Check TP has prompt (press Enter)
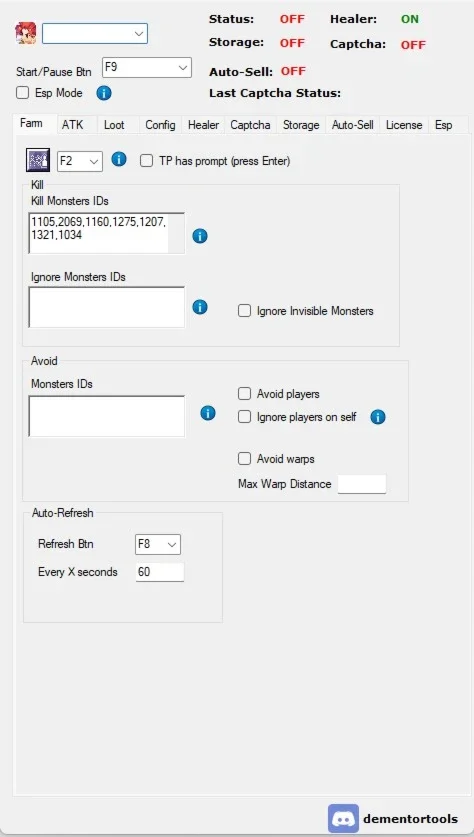This screenshot has height=837, width=474. 146,161
